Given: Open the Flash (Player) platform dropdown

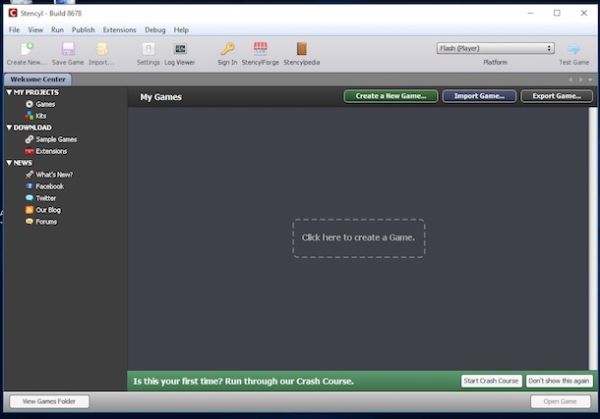Looking at the screenshot, I should coord(495,47).
